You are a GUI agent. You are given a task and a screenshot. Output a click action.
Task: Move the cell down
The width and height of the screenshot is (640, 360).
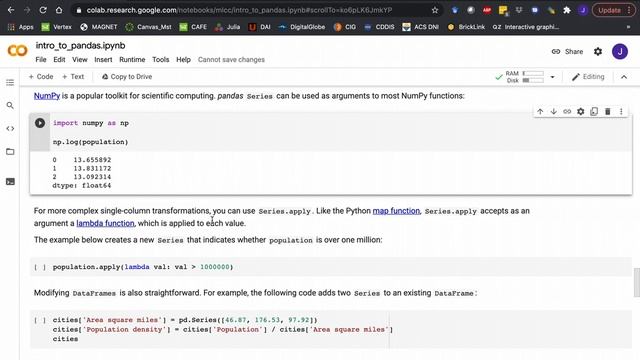tap(553, 111)
